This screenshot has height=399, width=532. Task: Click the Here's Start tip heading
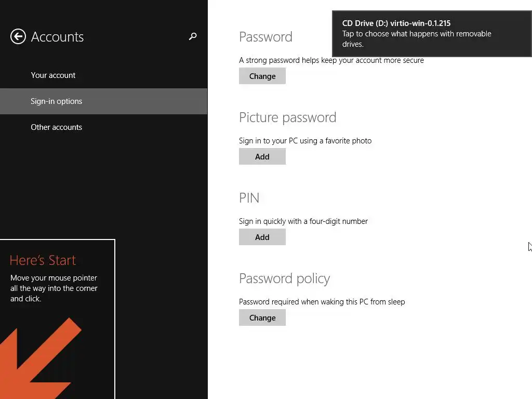click(43, 260)
